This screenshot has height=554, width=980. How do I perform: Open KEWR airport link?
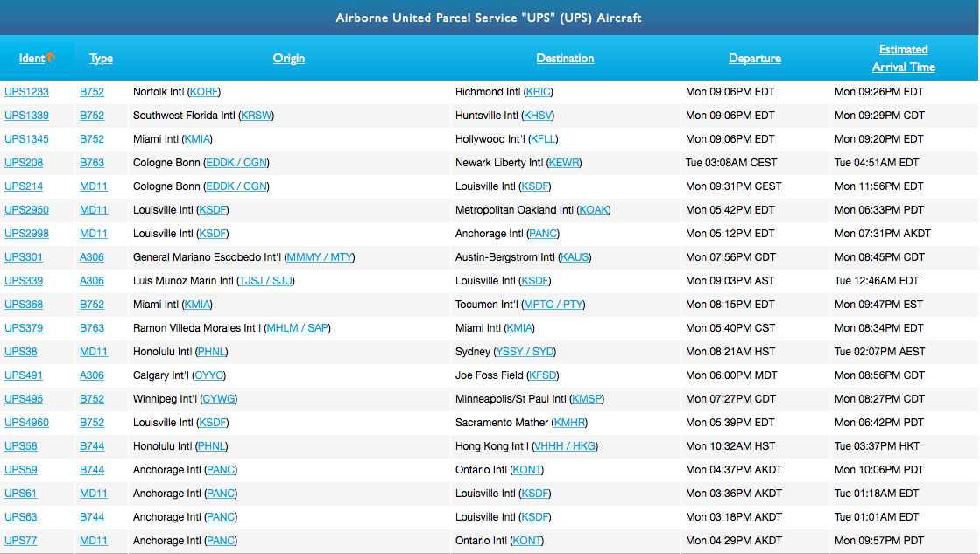pos(564,163)
